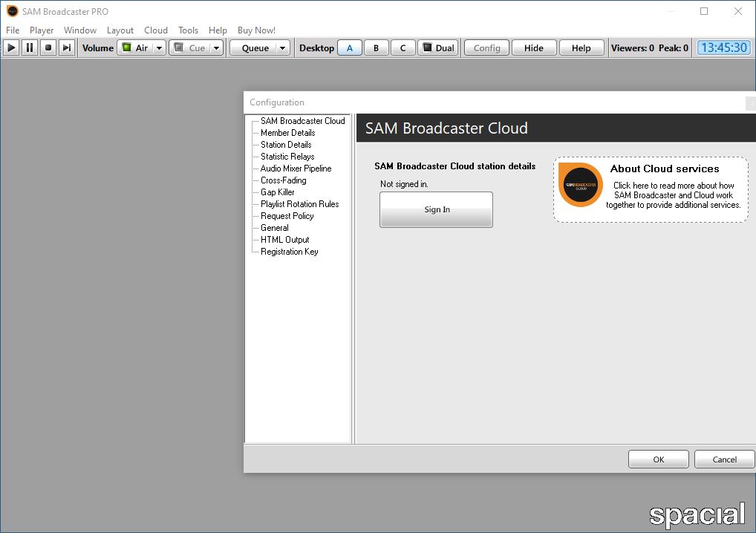Open HTML Output settings
The width and height of the screenshot is (756, 533).
pyautogui.click(x=285, y=240)
